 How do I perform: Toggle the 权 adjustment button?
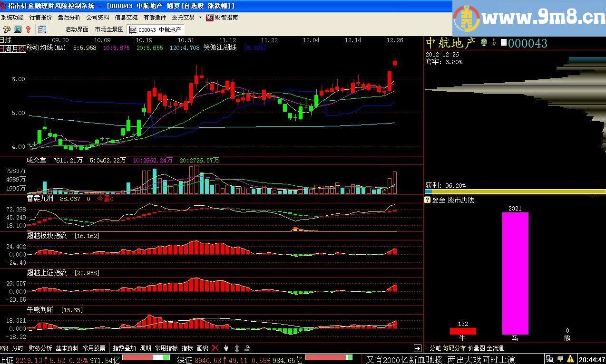coord(21,48)
